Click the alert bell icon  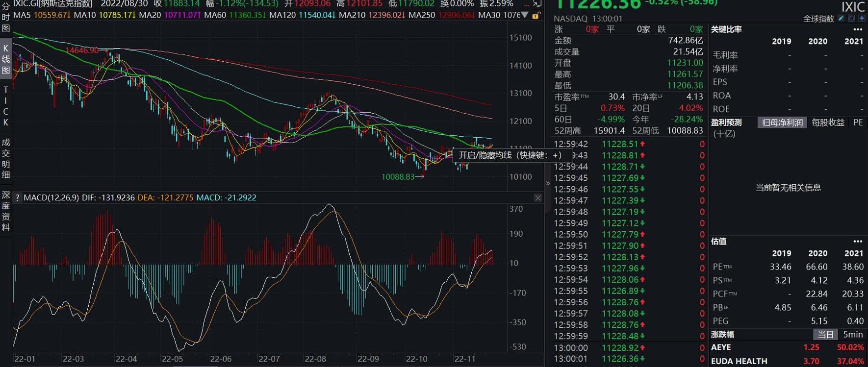point(852,19)
